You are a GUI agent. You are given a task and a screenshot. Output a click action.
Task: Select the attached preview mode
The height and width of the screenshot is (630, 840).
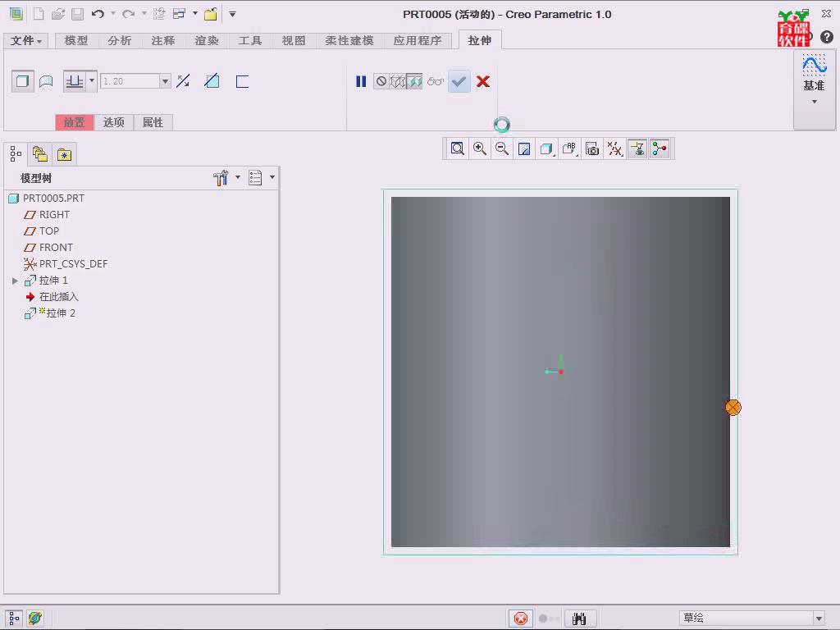pyautogui.click(x=414, y=81)
